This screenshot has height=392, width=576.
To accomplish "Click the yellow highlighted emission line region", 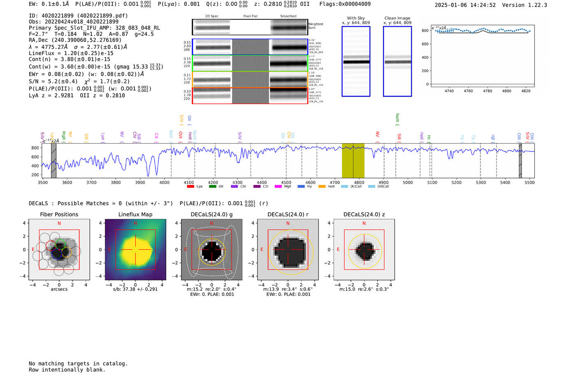I will coord(353,160).
